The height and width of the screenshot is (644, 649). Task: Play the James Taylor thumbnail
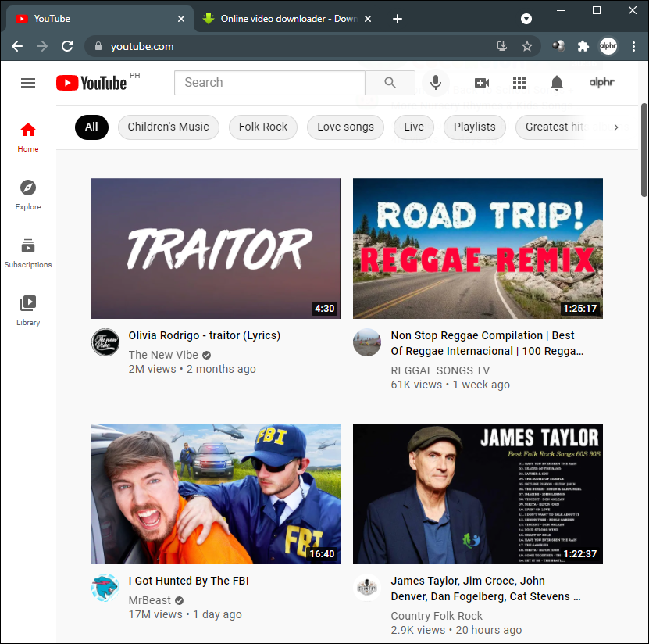tap(478, 494)
